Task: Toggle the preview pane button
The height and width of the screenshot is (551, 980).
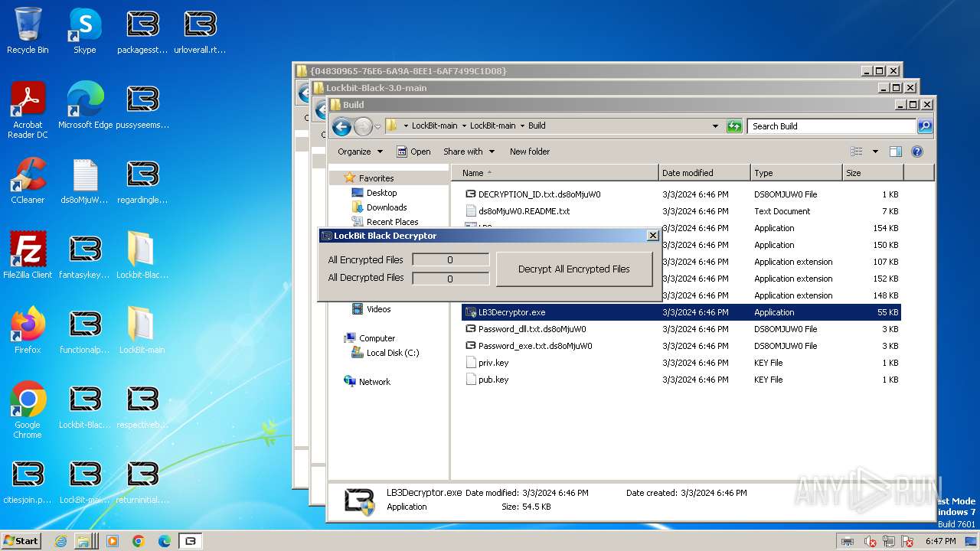Action: point(896,152)
